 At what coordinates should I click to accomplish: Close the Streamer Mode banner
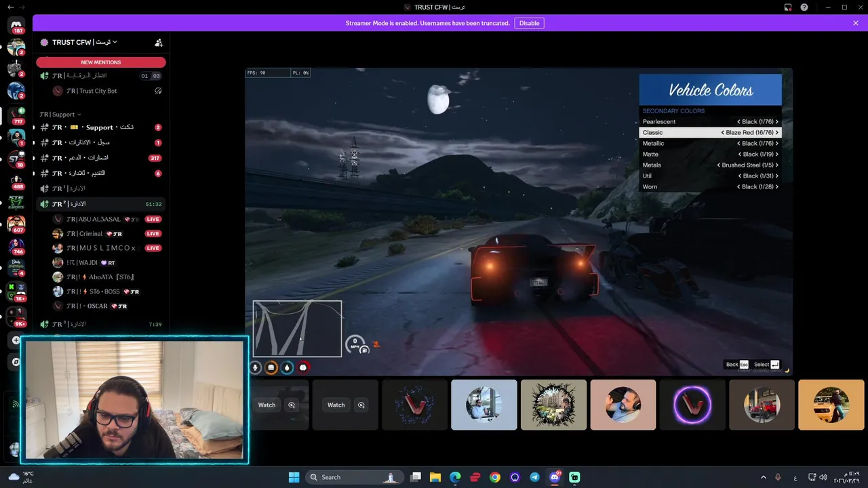coord(856,23)
